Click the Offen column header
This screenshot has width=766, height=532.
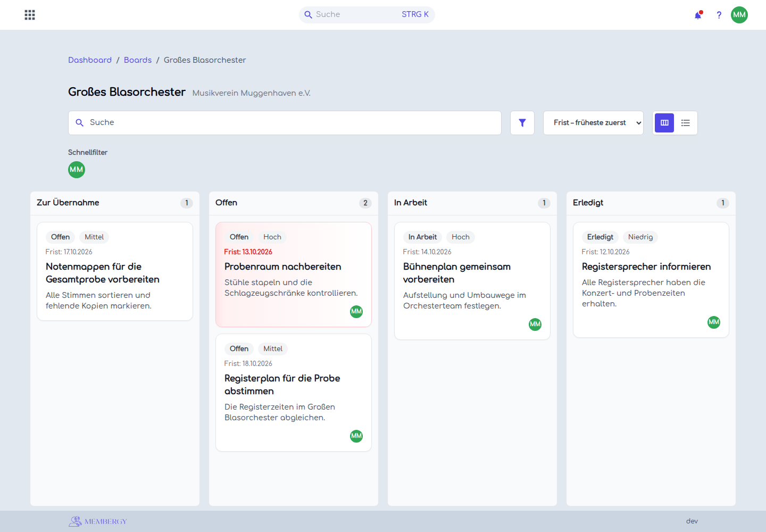[294, 203]
